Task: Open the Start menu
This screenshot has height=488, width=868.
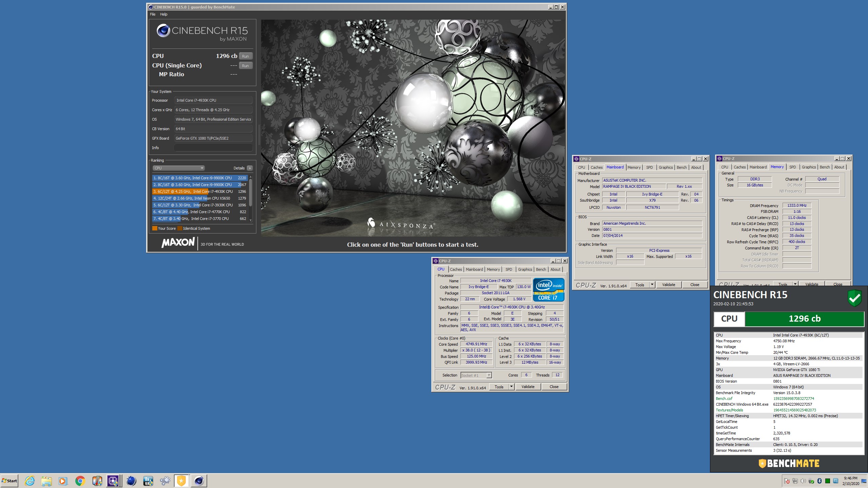Action: [9, 481]
